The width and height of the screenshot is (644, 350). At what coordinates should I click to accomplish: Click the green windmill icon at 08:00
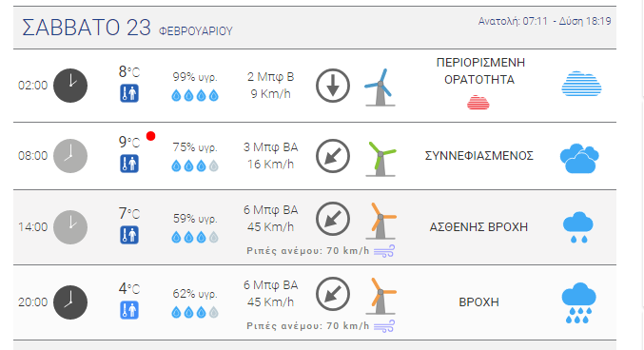381,159
